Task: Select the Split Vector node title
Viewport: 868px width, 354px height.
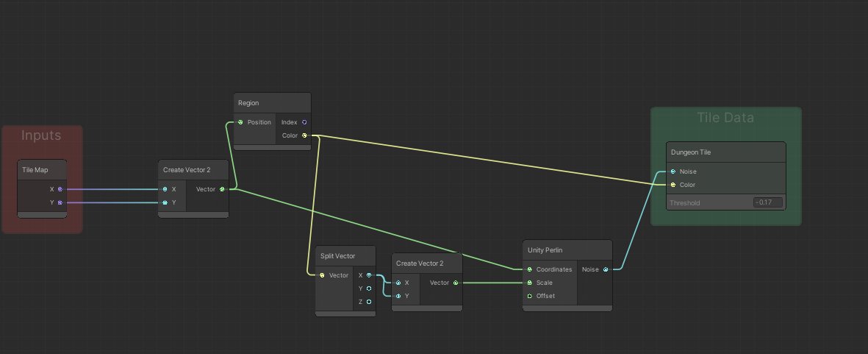Action: tap(337, 257)
